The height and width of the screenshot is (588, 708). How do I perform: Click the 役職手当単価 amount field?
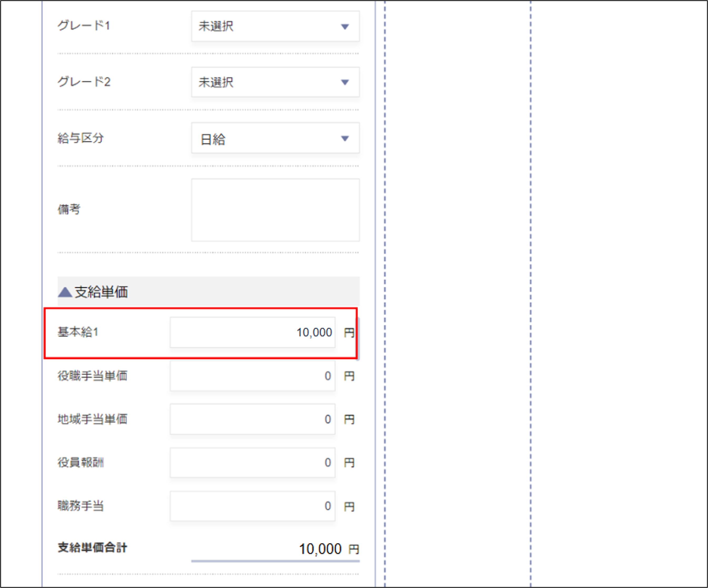(x=253, y=376)
